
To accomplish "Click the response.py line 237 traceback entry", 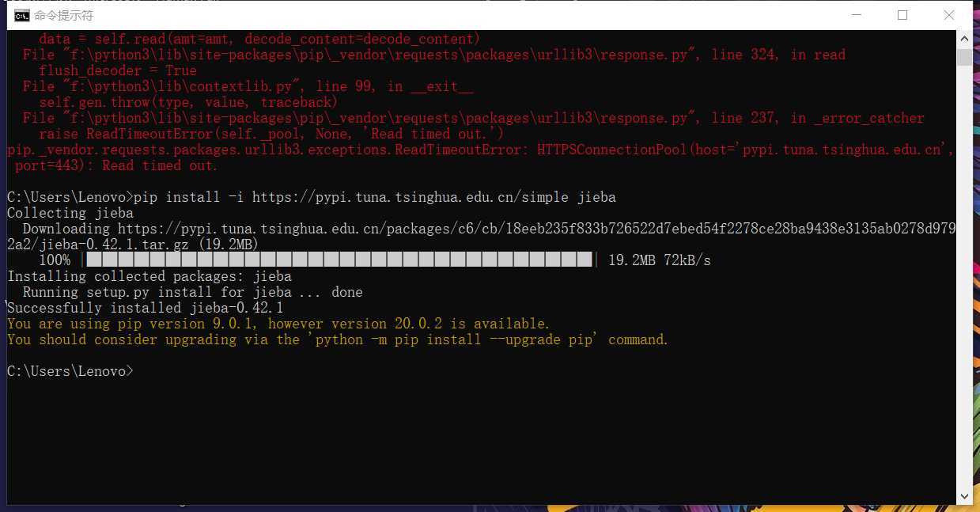I will pyautogui.click(x=473, y=118).
